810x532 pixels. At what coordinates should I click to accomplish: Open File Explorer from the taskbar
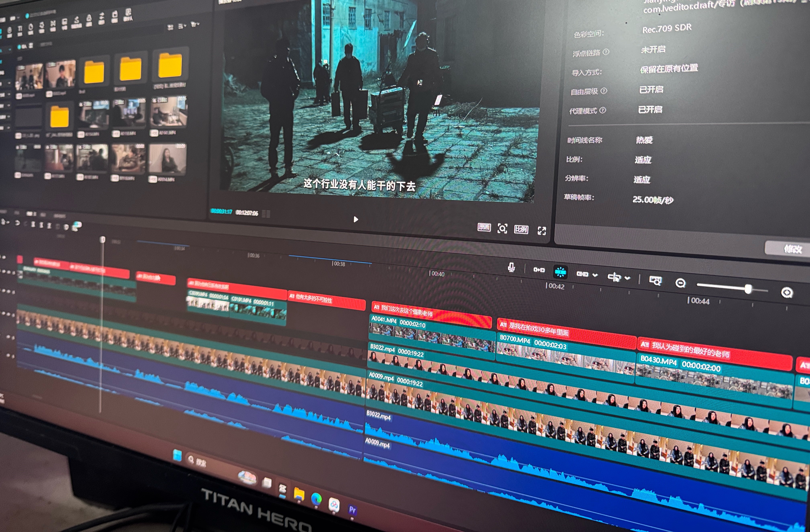(x=299, y=494)
